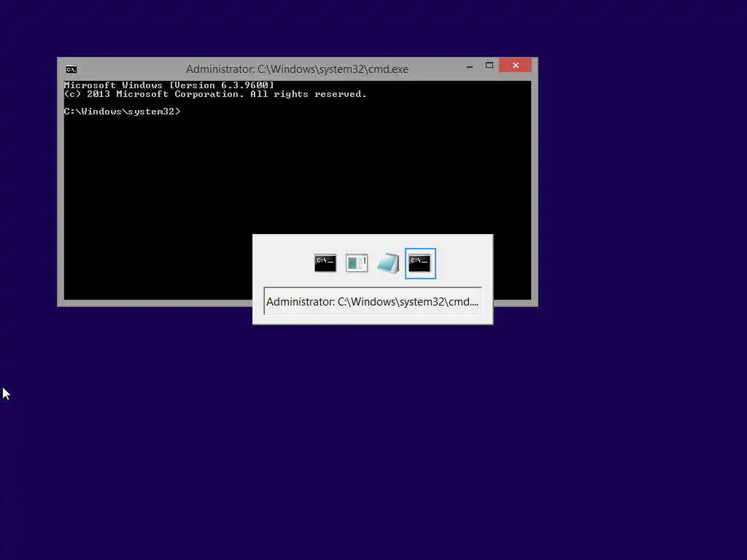
Task: Choose the highlighted cmd icon in task switcher
Action: [419, 262]
